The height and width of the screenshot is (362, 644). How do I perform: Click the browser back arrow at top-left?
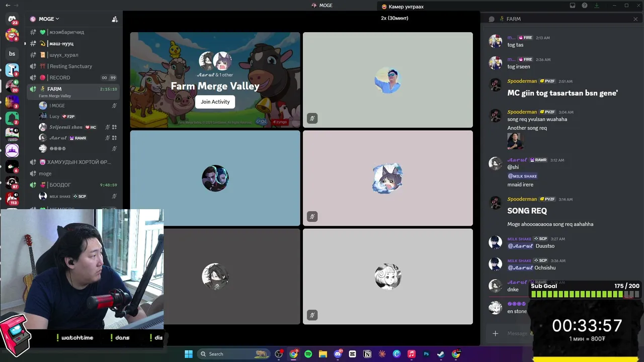click(8, 5)
